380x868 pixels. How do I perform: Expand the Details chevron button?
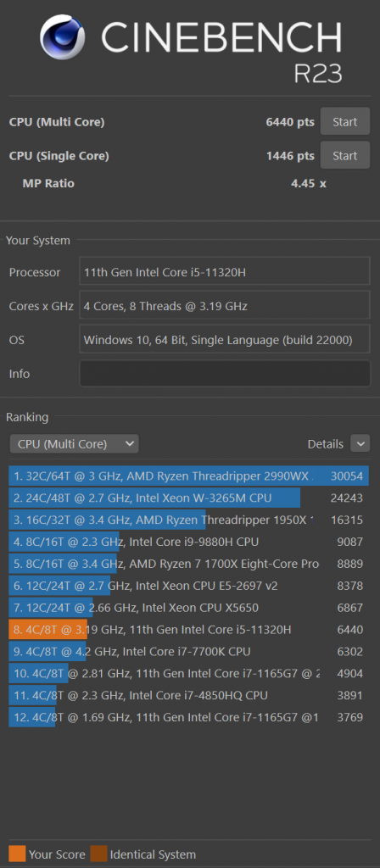tap(360, 444)
